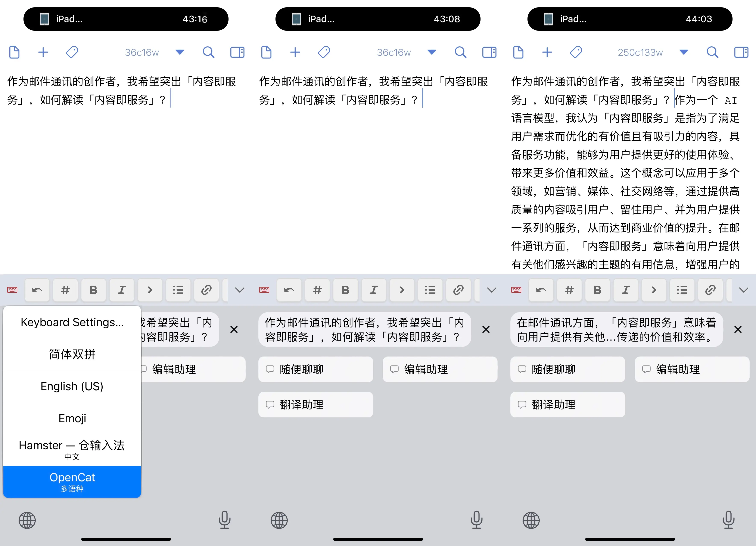Image resolution: width=756 pixels, height=546 pixels.
Task: Open search in the middle screenshot
Action: click(x=460, y=52)
